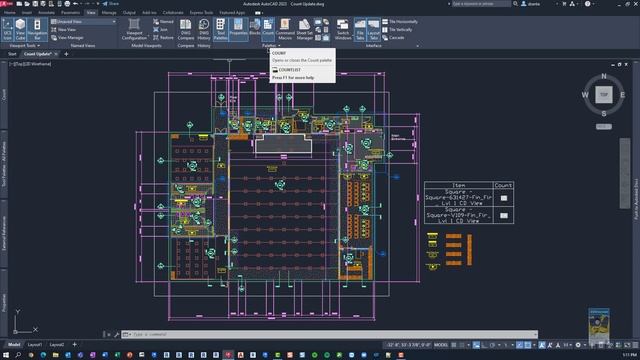The height and width of the screenshot is (360, 640).
Task: Click the Plot printer icon
Action: coord(67,4)
